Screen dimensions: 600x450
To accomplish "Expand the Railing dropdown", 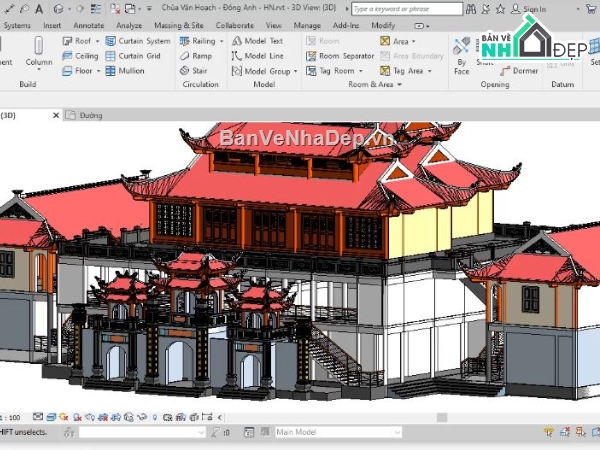I will coord(220,42).
